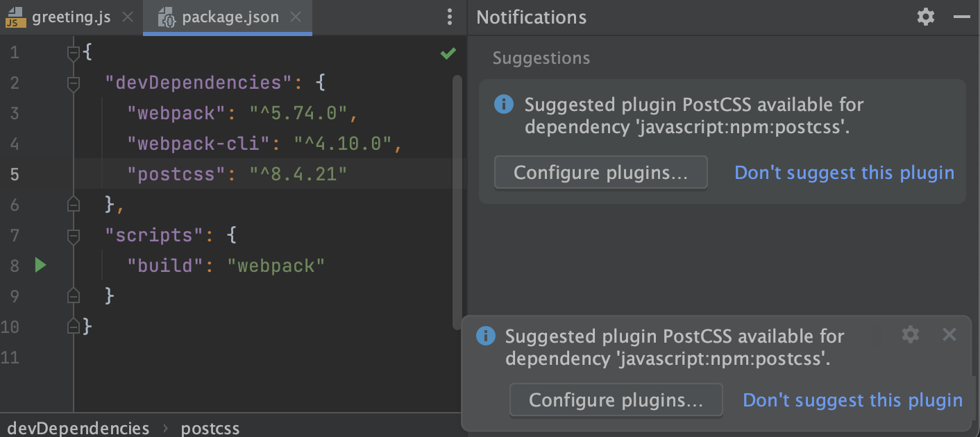The width and height of the screenshot is (980, 437).
Task: Collapse the scripts block fold
Action: [x=74, y=234]
